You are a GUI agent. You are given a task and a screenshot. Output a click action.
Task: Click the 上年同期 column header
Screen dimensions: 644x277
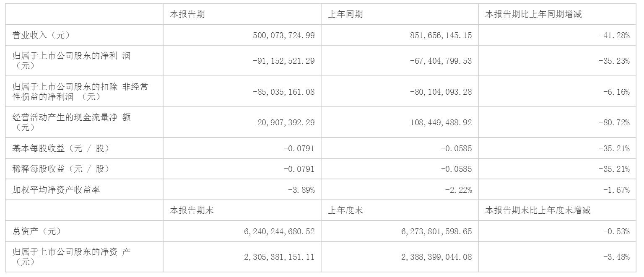pyautogui.click(x=345, y=14)
